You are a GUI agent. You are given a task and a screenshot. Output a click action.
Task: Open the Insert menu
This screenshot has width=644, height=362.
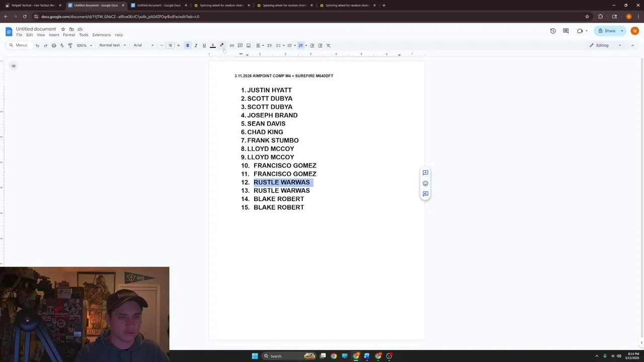(x=54, y=35)
